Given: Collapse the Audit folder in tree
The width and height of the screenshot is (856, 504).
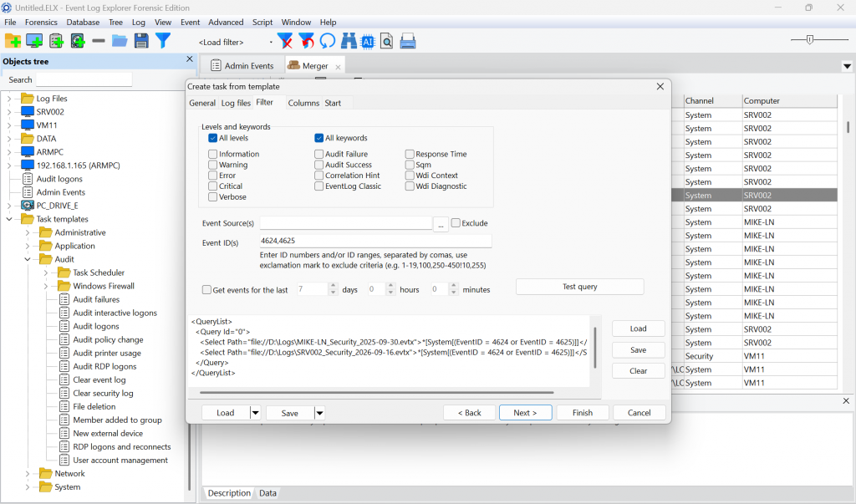Looking at the screenshot, I should (28, 259).
